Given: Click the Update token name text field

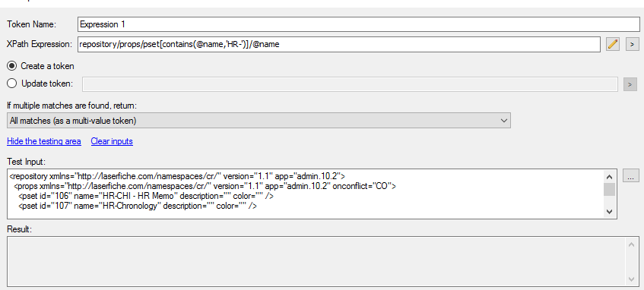Looking at the screenshot, I should (350, 84).
